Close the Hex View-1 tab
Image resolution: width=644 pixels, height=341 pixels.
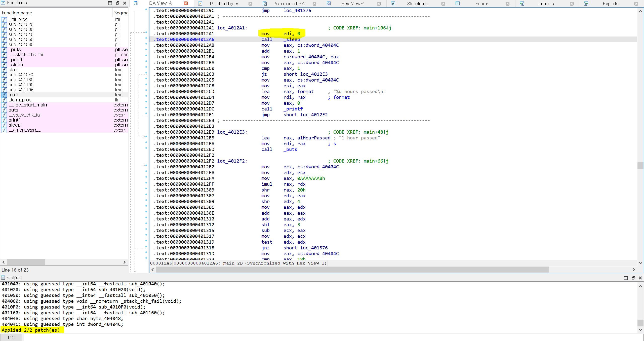(x=379, y=4)
